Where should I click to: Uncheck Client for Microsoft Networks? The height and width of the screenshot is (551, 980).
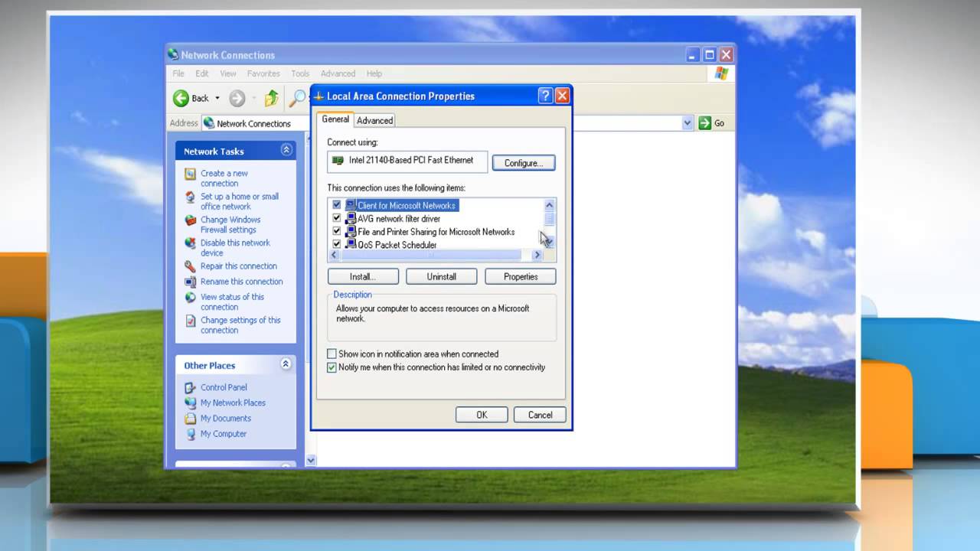336,205
